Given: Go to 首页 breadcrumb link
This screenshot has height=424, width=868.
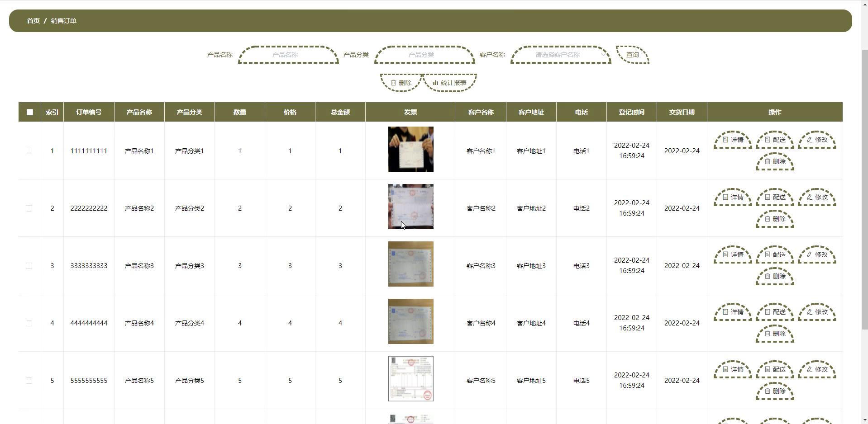Looking at the screenshot, I should (33, 21).
